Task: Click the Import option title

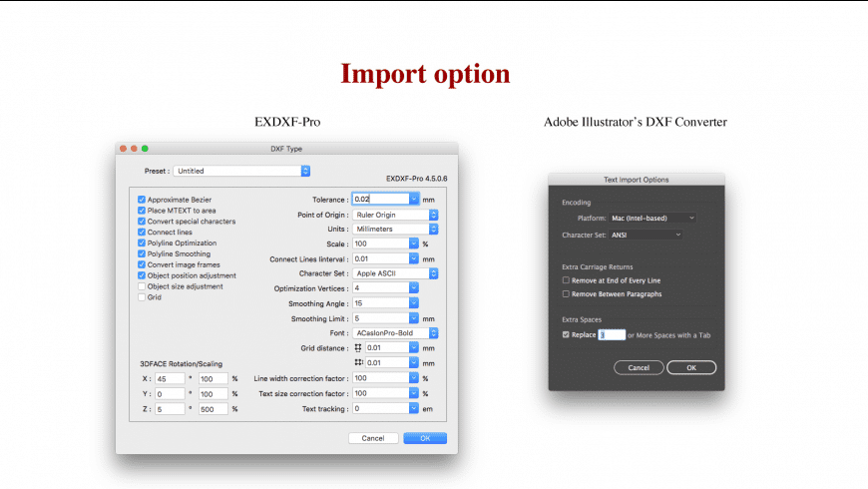Action: (425, 74)
